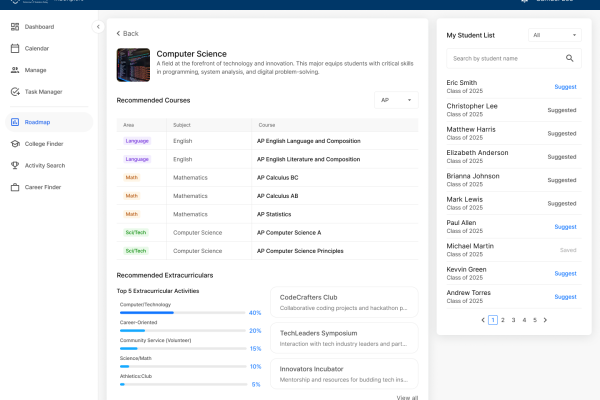Suggest major to Andrew Torres
The height and width of the screenshot is (400, 600).
(565, 297)
